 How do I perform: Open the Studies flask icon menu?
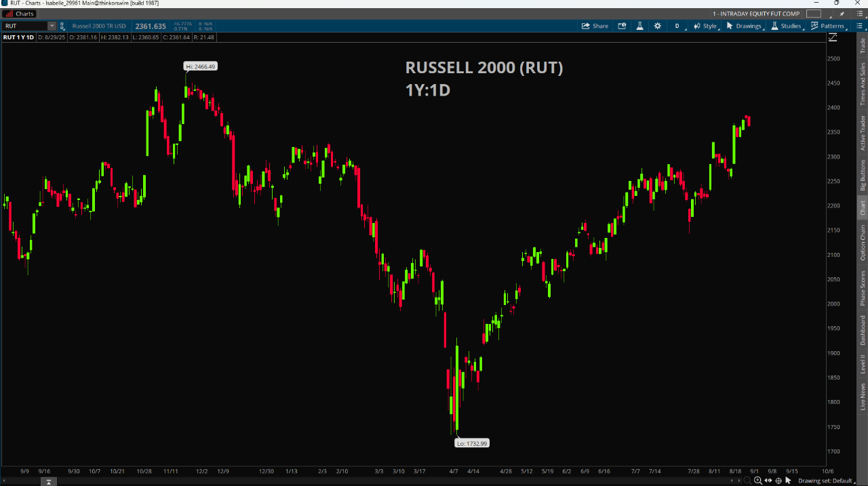pos(786,26)
